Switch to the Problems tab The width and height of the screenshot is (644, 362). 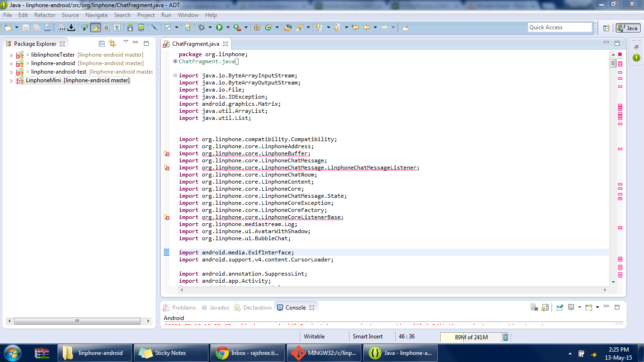tap(180, 308)
